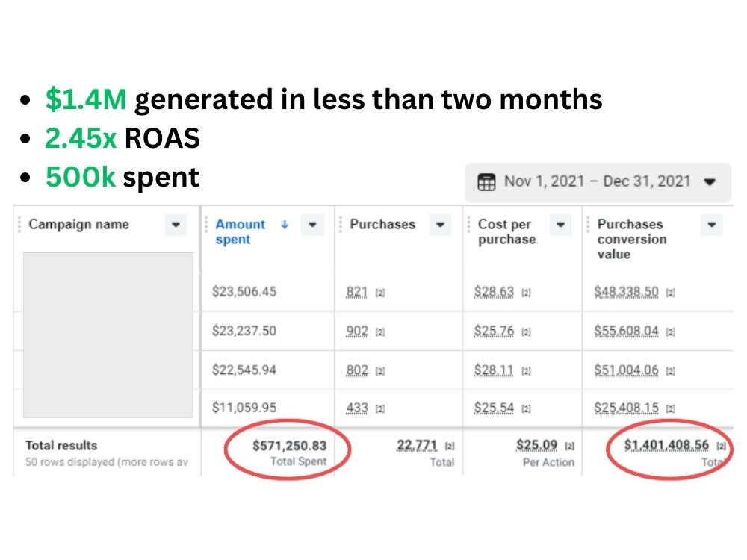Open the 902 purchases value link

(357, 331)
